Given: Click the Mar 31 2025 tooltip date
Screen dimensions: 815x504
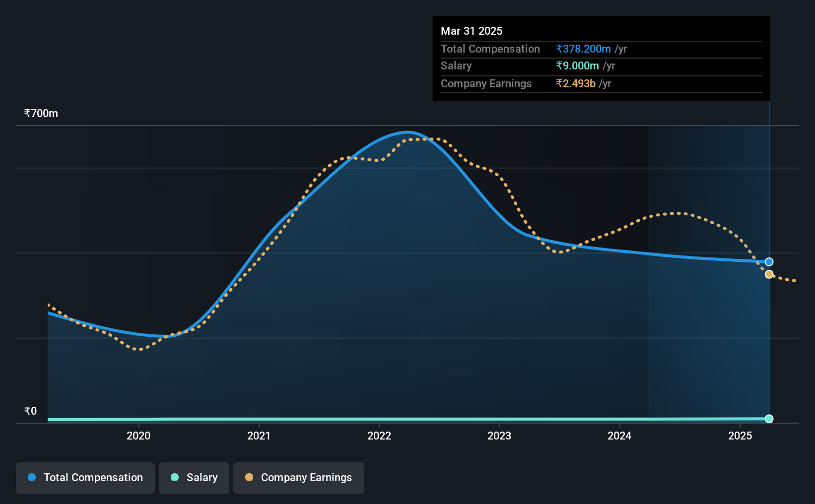Looking at the screenshot, I should (472, 31).
